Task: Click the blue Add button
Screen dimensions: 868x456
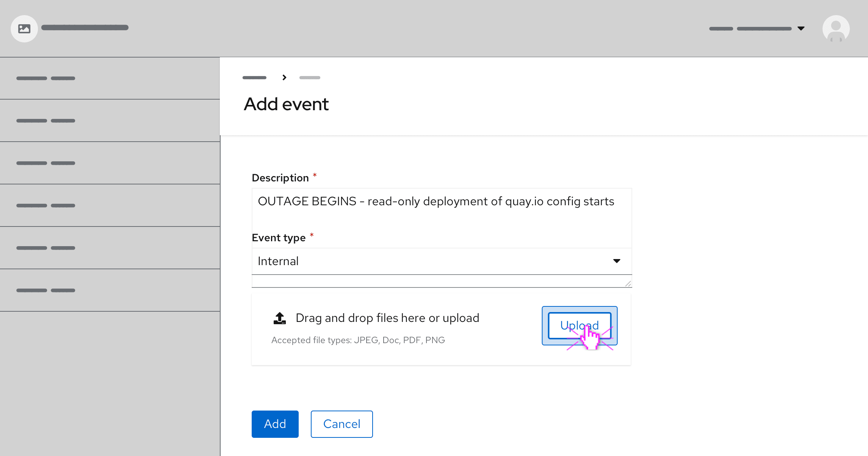Action: click(x=275, y=424)
